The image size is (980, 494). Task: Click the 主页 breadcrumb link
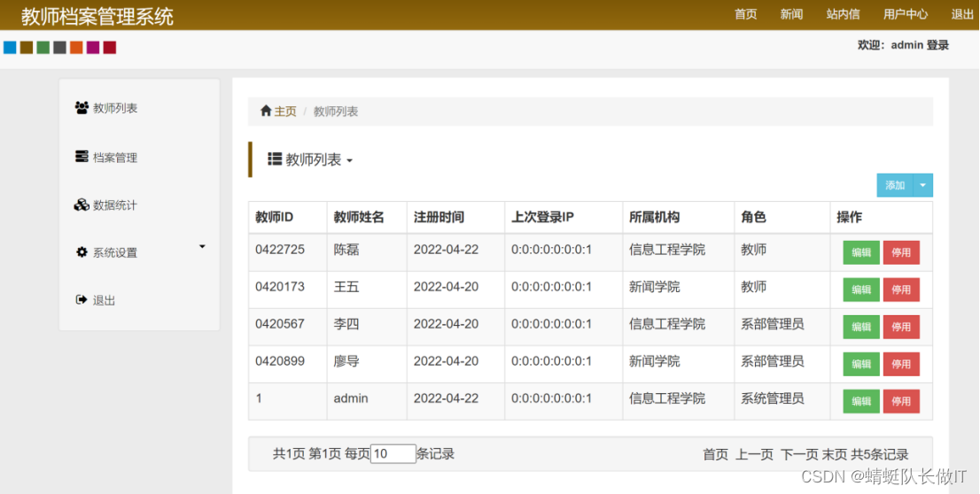point(285,112)
